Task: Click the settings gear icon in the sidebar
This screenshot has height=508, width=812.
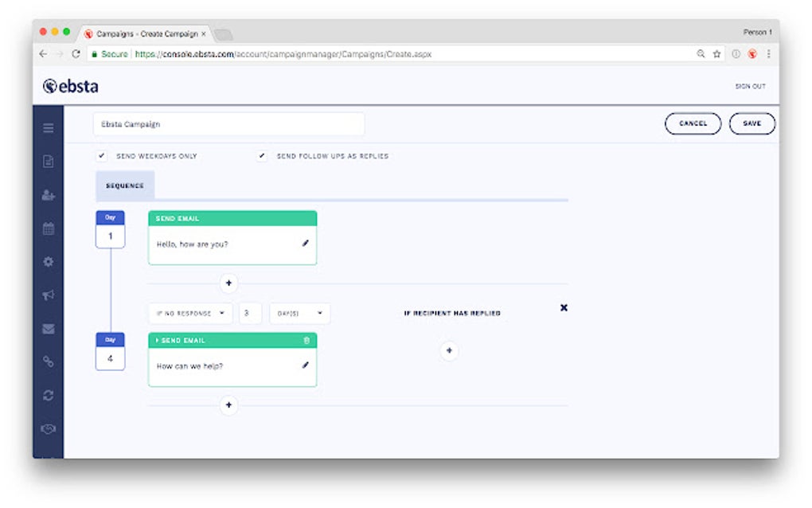Action: (48, 263)
